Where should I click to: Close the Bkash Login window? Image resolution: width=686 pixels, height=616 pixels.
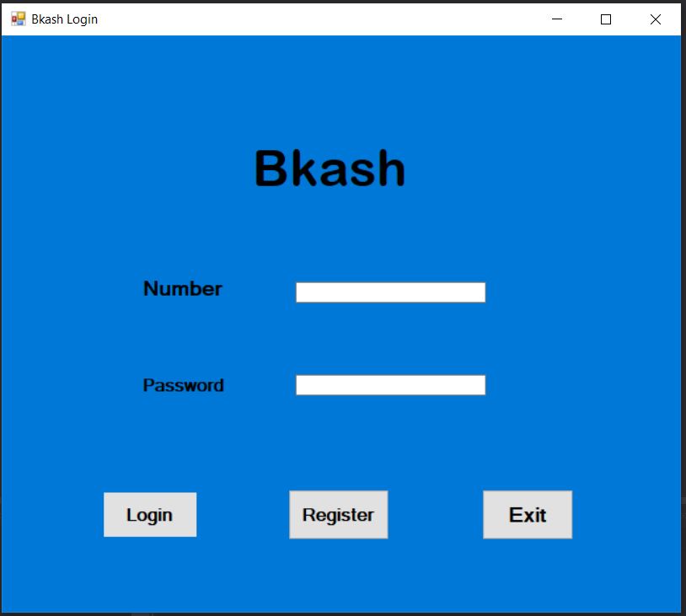[x=656, y=19]
